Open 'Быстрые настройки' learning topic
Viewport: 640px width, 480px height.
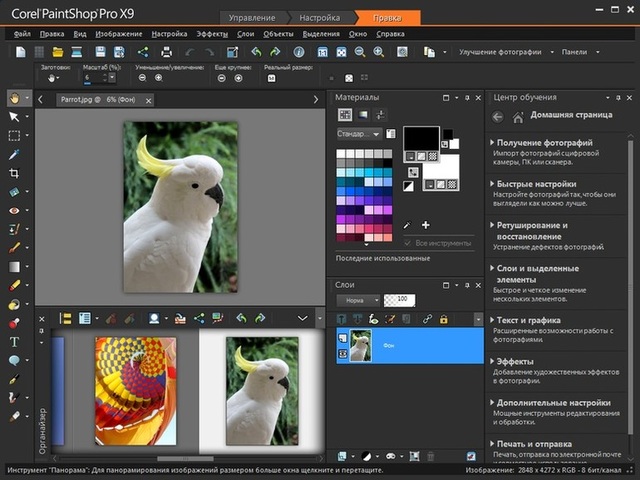pyautogui.click(x=537, y=184)
